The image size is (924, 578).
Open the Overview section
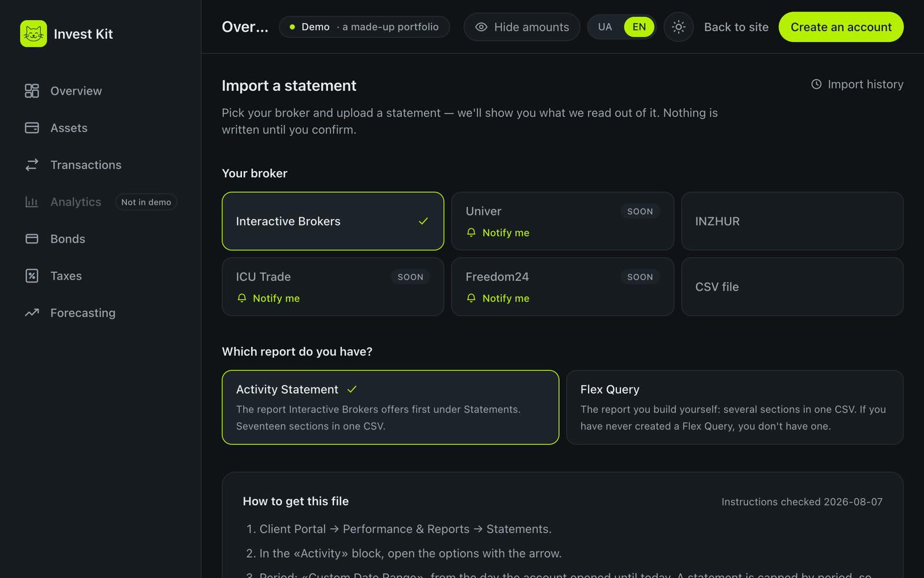pyautogui.click(x=100, y=91)
